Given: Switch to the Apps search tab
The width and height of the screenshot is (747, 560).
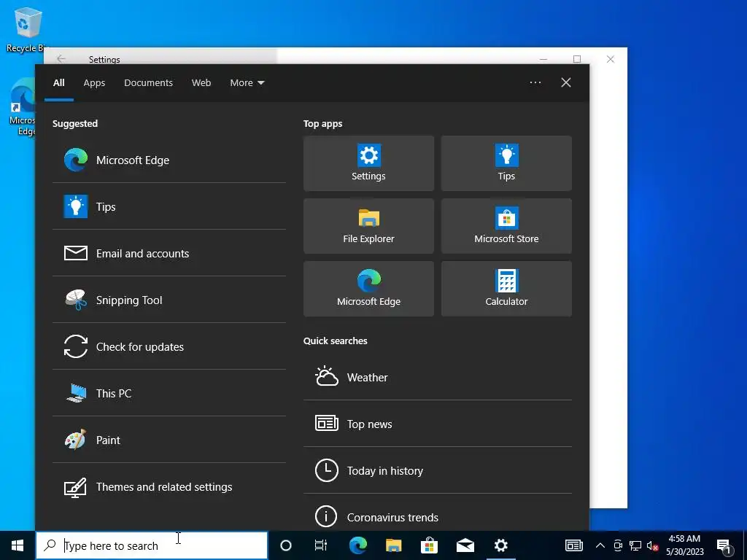Looking at the screenshot, I should (94, 83).
